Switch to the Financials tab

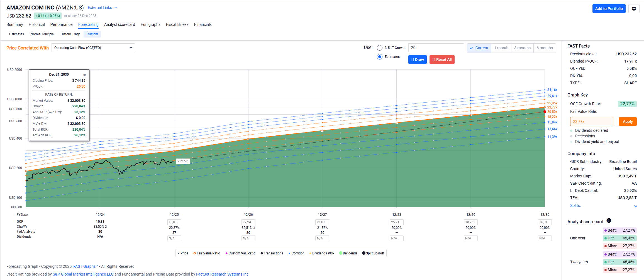[x=203, y=24]
